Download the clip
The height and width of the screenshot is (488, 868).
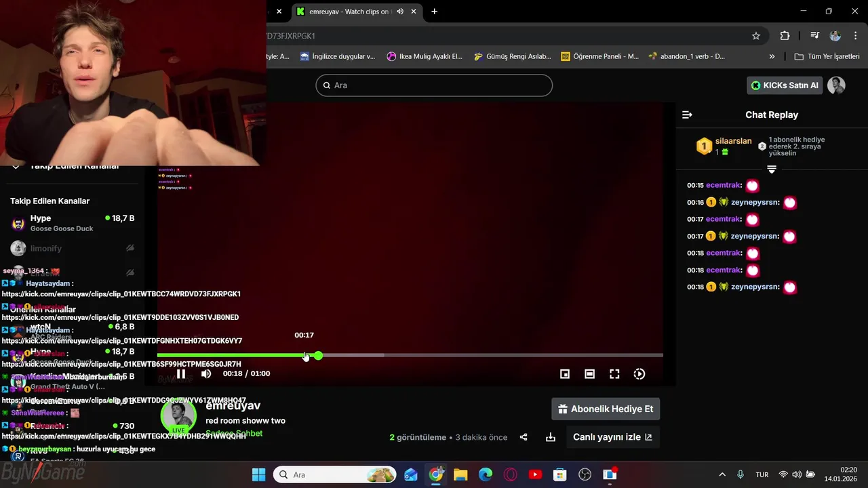[x=551, y=437]
